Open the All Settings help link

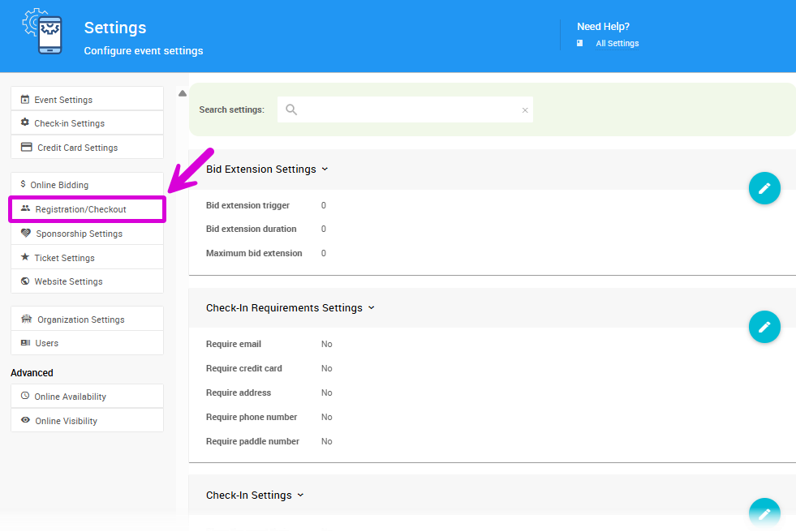(617, 44)
